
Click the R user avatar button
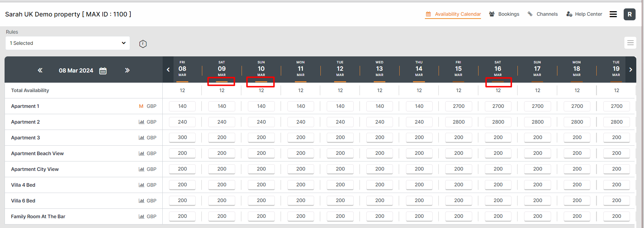coord(629,14)
